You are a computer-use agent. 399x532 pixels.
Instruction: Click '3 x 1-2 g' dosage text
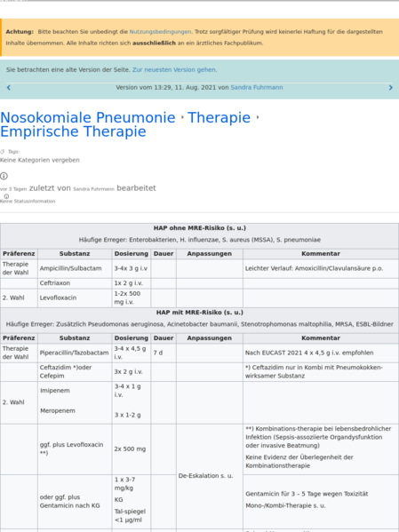(127, 415)
